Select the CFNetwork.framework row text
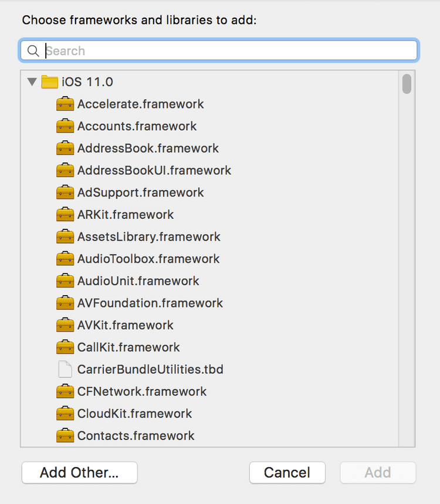The image size is (440, 504). [142, 391]
